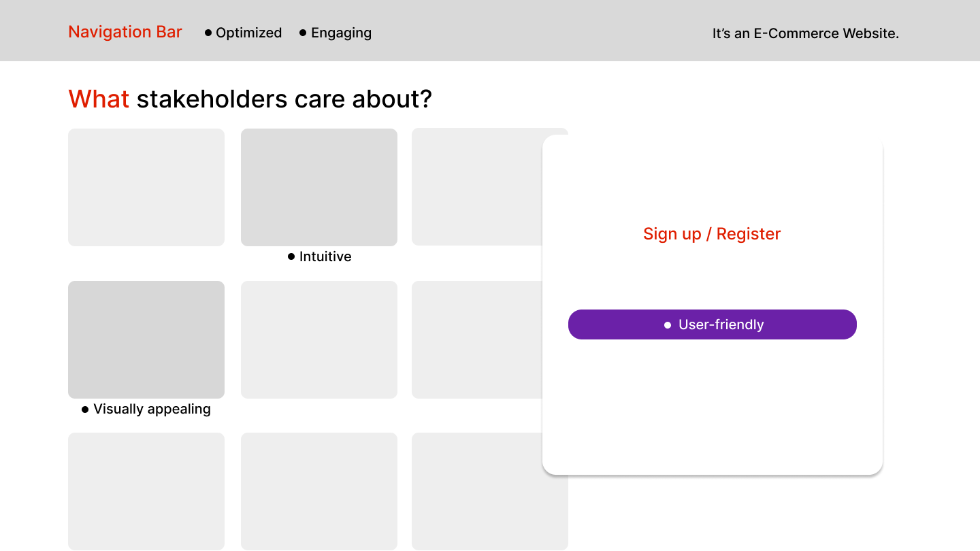Click the bullet dot beside Engaging
Image resolution: width=980 pixels, height=551 pixels.
click(303, 33)
